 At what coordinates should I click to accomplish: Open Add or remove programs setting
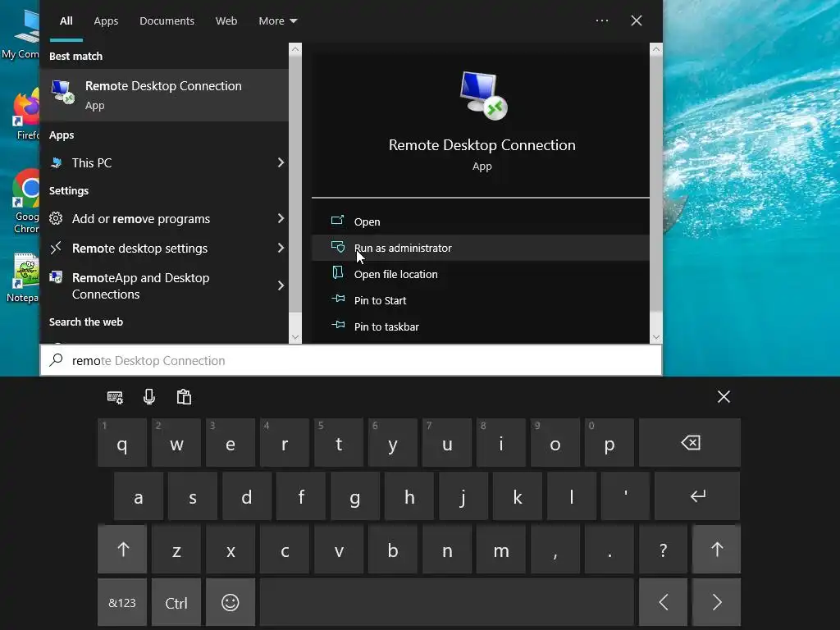[164, 218]
